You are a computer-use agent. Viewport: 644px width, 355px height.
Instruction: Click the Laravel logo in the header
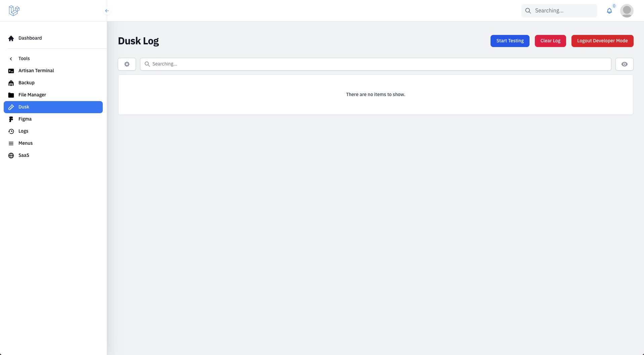click(14, 11)
